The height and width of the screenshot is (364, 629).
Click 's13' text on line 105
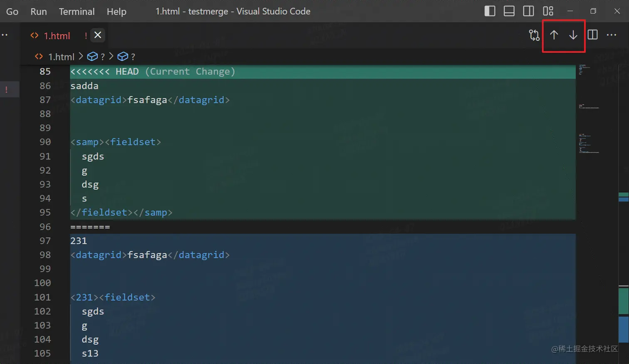tap(90, 353)
